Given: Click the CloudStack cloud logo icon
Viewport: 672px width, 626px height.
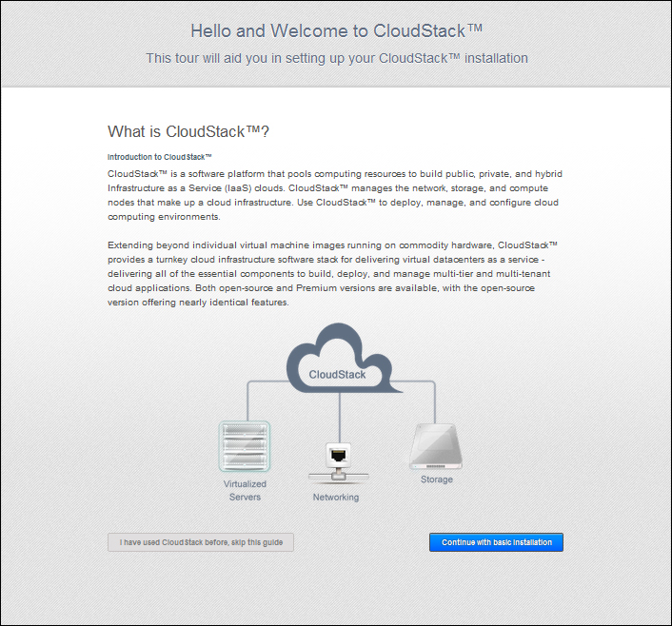Looking at the screenshot, I should [337, 359].
